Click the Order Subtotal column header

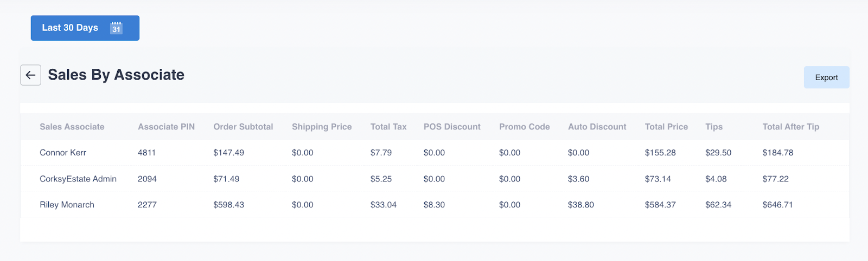243,127
